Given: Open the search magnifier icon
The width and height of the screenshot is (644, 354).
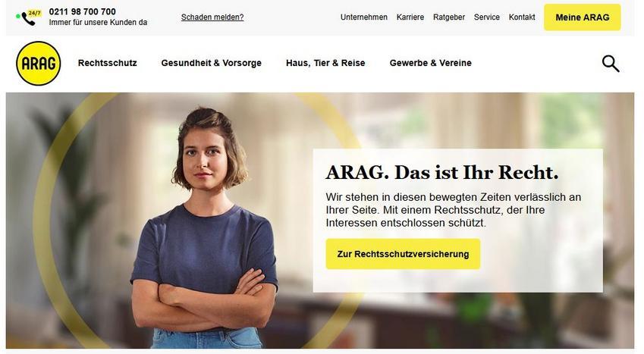Looking at the screenshot, I should 611,64.
